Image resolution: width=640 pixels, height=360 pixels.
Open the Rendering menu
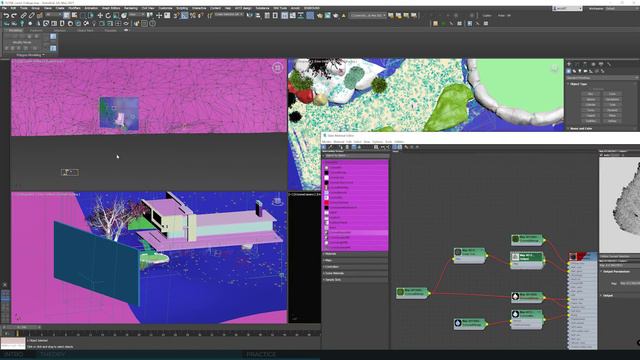131,8
